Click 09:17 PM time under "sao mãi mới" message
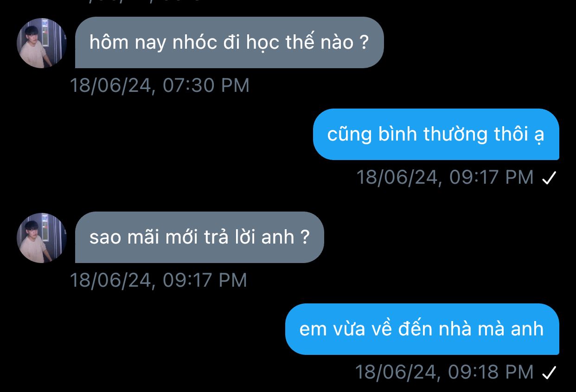The width and height of the screenshot is (576, 392). pyautogui.click(x=205, y=280)
